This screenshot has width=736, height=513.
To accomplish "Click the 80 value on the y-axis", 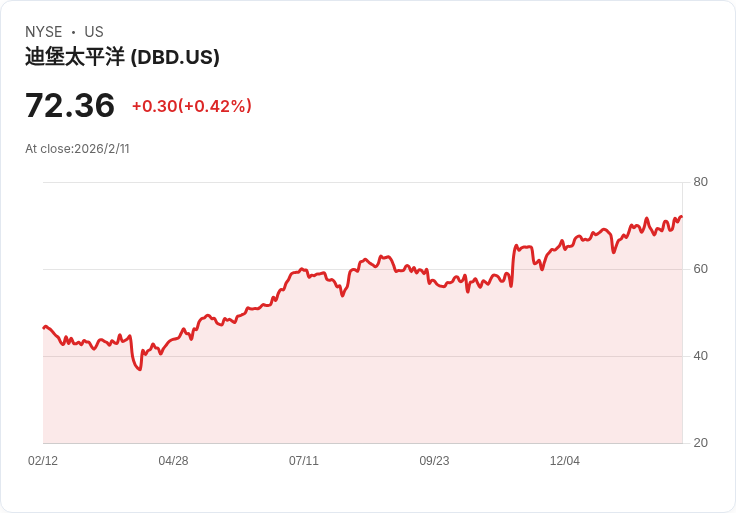I will [x=700, y=182].
